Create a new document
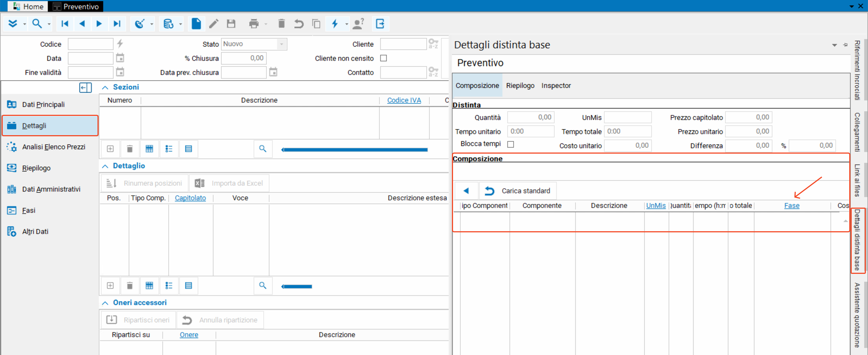The width and height of the screenshot is (868, 355). [x=196, y=24]
